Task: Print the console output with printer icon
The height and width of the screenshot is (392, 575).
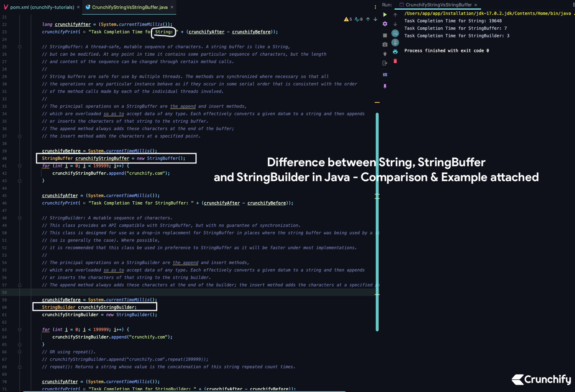Action: [395, 52]
